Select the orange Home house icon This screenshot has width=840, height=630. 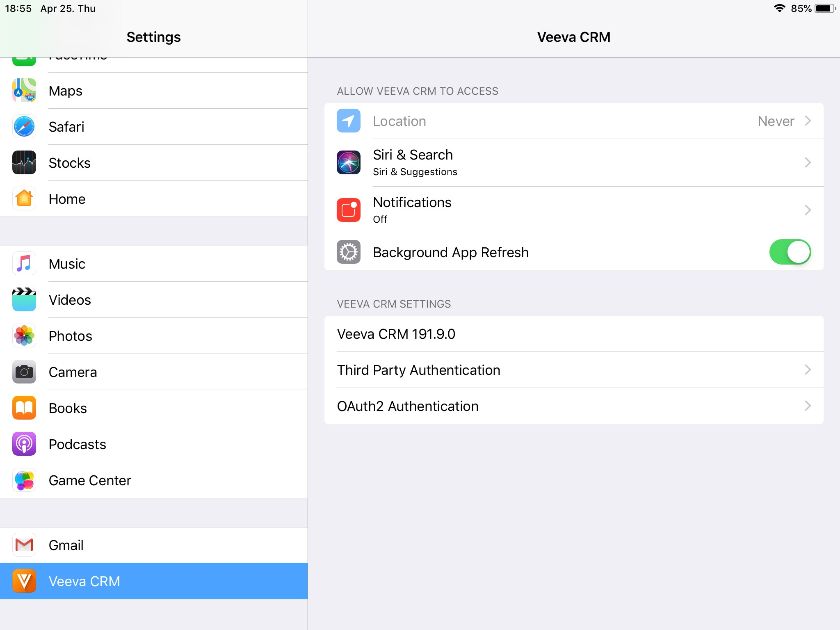pyautogui.click(x=24, y=199)
